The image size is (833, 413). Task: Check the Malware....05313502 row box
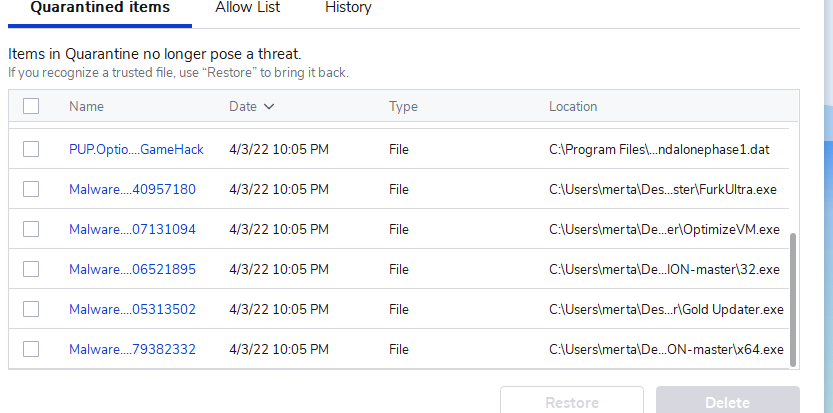[x=31, y=309]
